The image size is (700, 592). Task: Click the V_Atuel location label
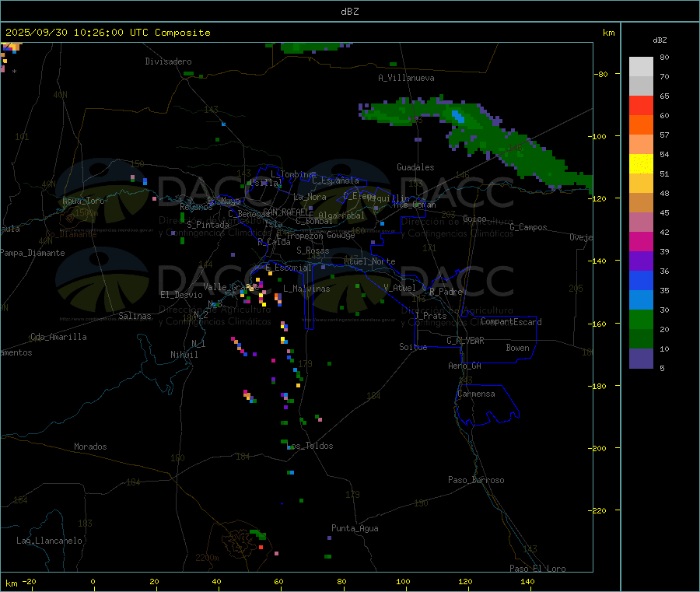[x=400, y=288]
